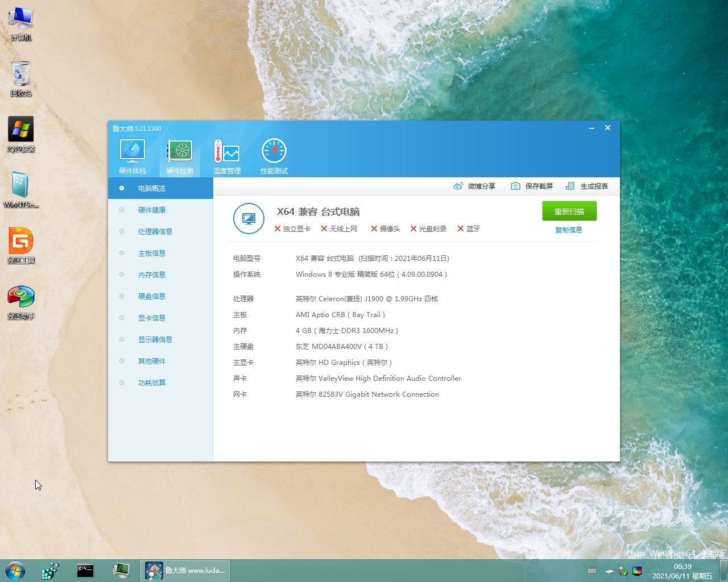728x582 pixels.
Task: Click the ValleyView Audio Controller text
Action: [x=378, y=378]
